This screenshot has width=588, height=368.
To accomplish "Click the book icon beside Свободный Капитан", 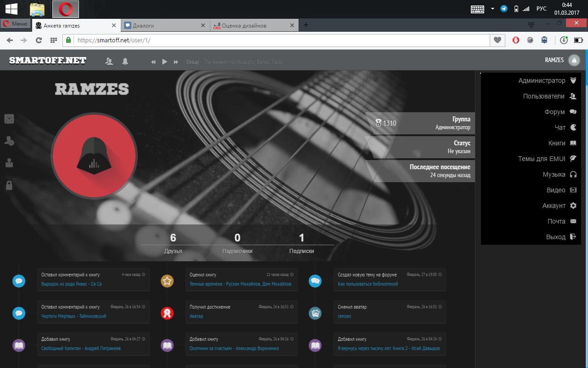I will [19, 345].
